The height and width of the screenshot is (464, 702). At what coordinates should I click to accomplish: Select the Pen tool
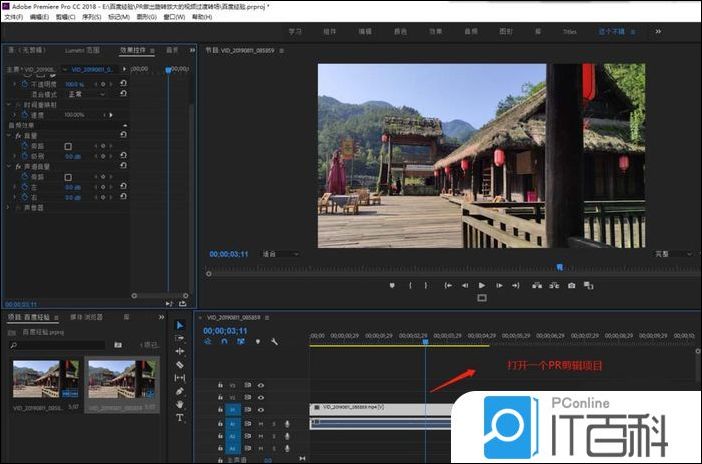[180, 391]
